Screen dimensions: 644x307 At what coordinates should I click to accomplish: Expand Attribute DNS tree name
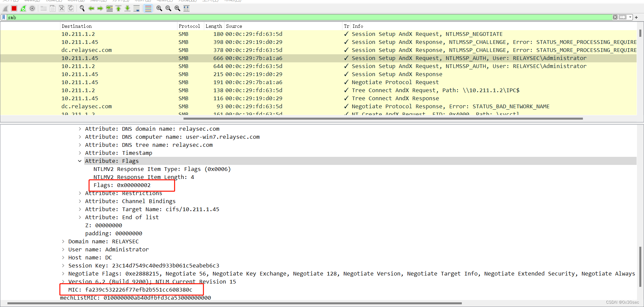point(80,145)
